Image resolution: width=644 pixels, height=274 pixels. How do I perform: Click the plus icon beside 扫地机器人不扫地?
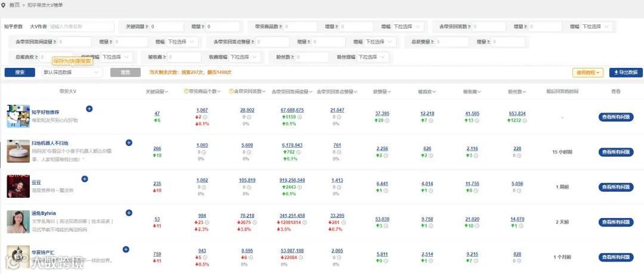[129, 143]
